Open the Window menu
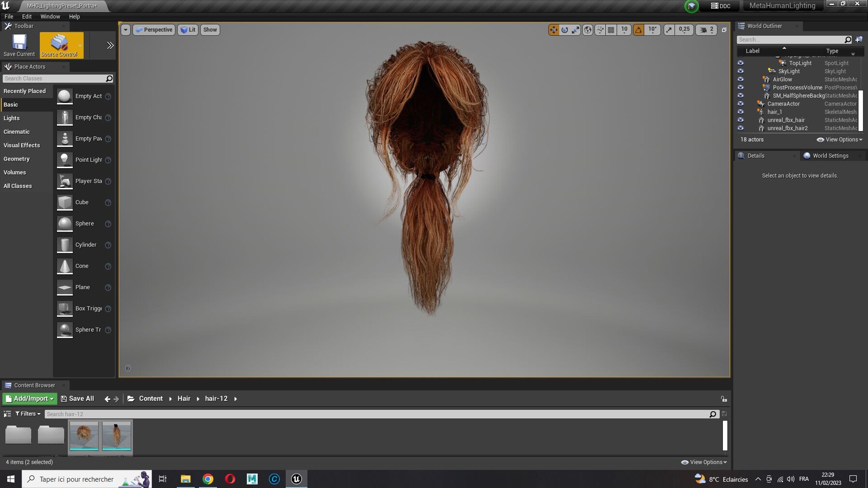The image size is (868, 488). click(x=50, y=16)
